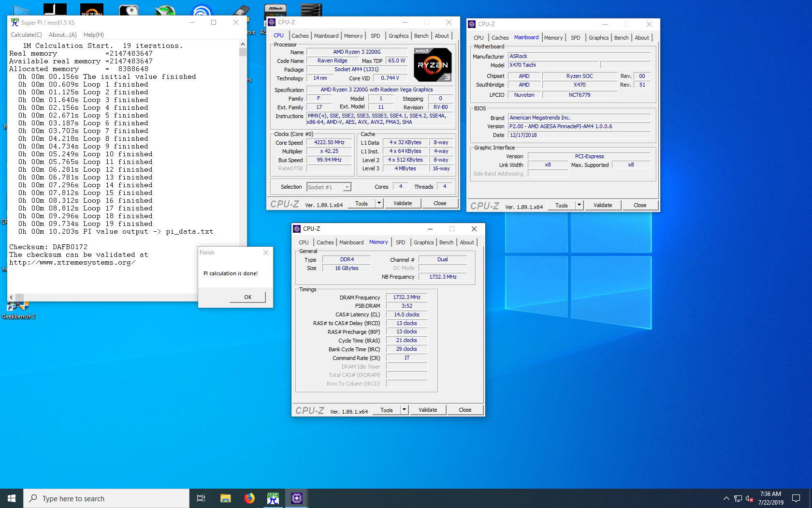The width and height of the screenshot is (812, 508).
Task: Click the Core Speed value 4222.50 MHz
Action: point(329,143)
